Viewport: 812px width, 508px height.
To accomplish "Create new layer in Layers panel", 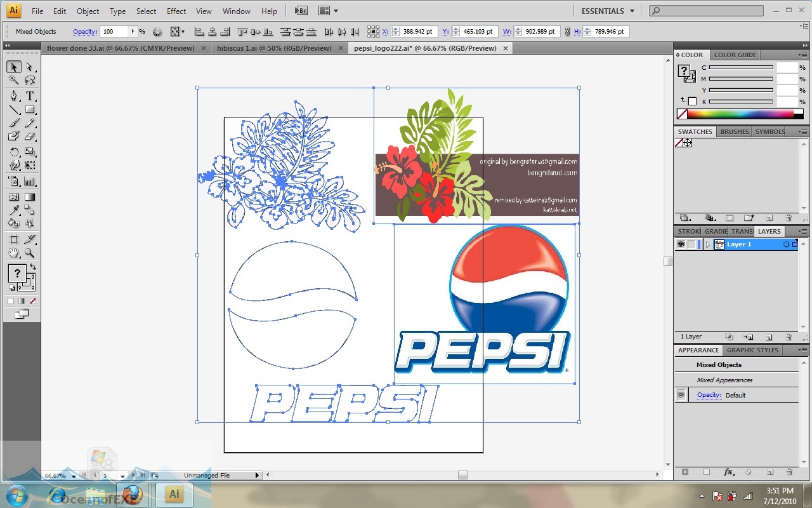I will (769, 337).
